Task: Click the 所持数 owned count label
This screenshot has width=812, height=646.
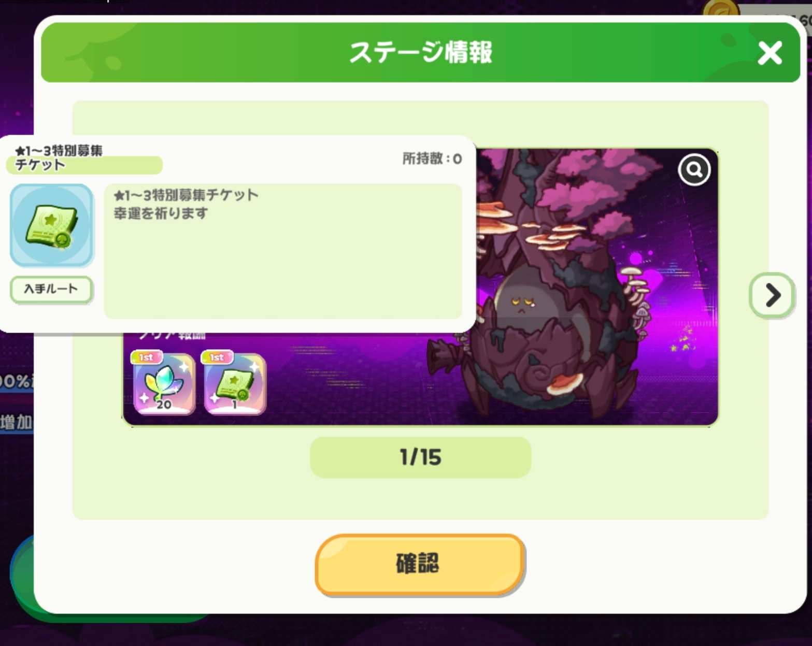Action: (x=432, y=159)
